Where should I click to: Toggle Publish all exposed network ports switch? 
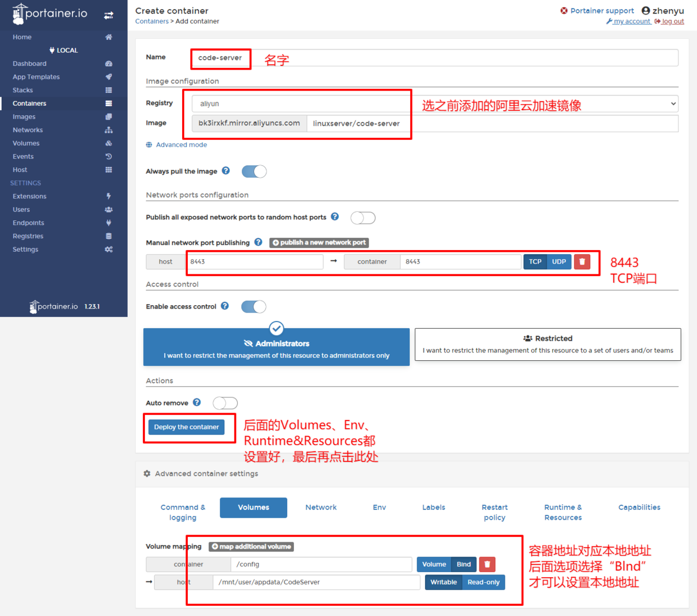tap(363, 218)
